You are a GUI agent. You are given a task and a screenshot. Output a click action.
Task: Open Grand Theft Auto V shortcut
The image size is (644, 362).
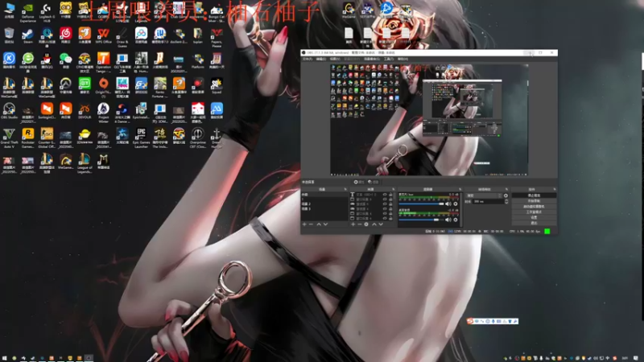(x=9, y=138)
